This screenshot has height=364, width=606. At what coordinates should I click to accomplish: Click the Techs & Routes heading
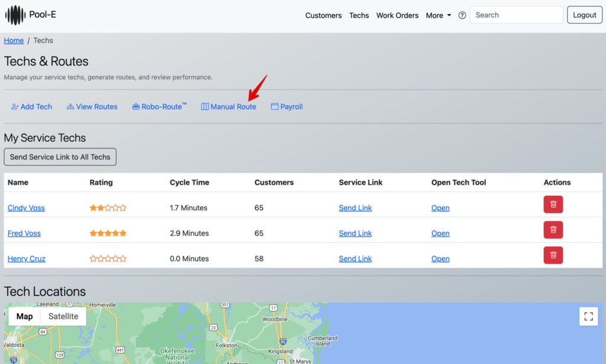46,62
